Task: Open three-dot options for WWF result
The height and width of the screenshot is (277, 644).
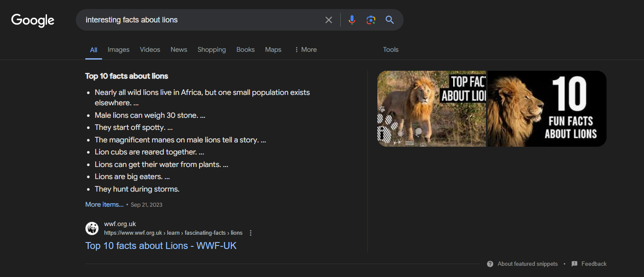Action: point(251,233)
